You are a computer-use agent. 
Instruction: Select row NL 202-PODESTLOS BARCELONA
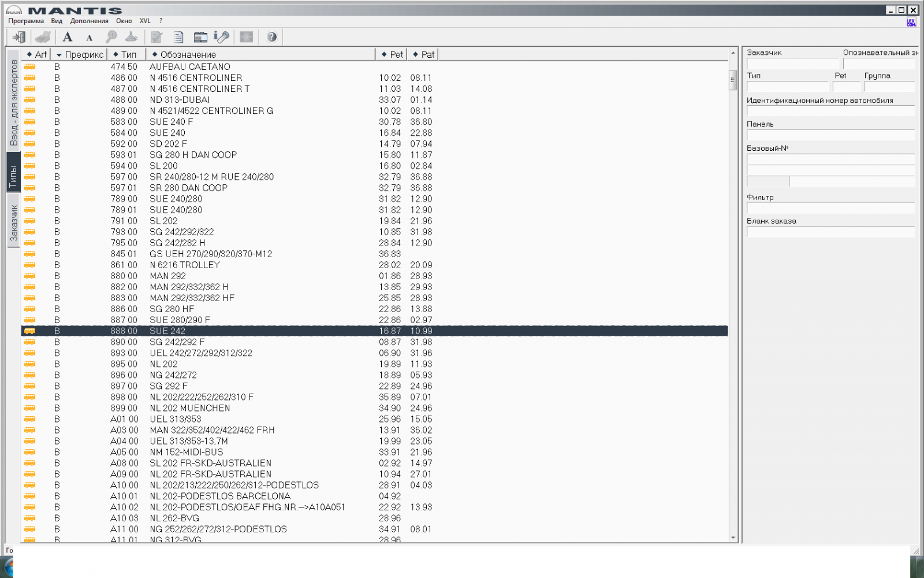pos(374,497)
